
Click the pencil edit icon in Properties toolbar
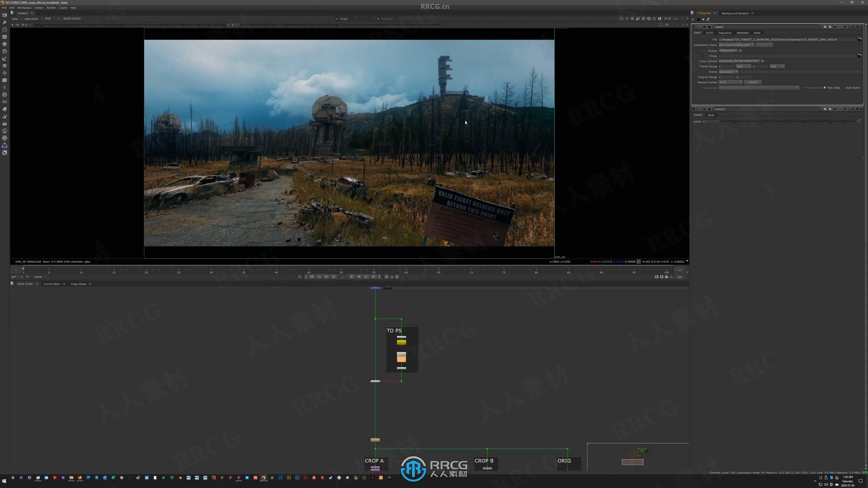coord(708,19)
